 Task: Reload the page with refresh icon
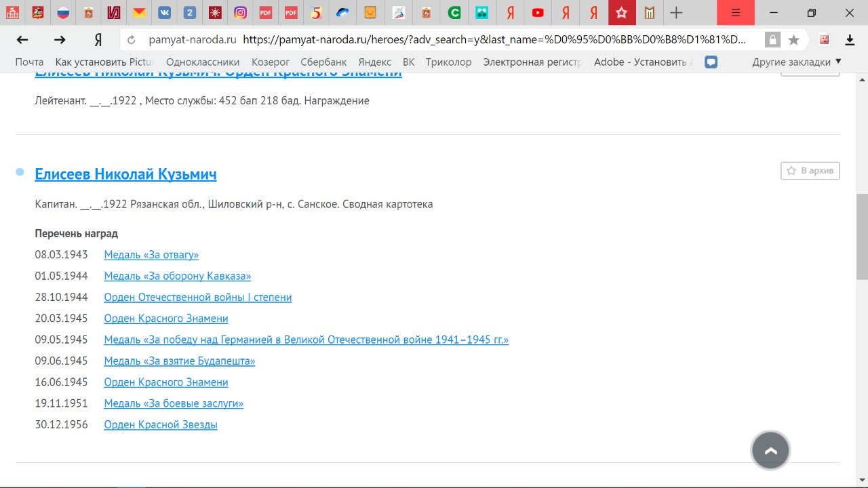pos(132,40)
